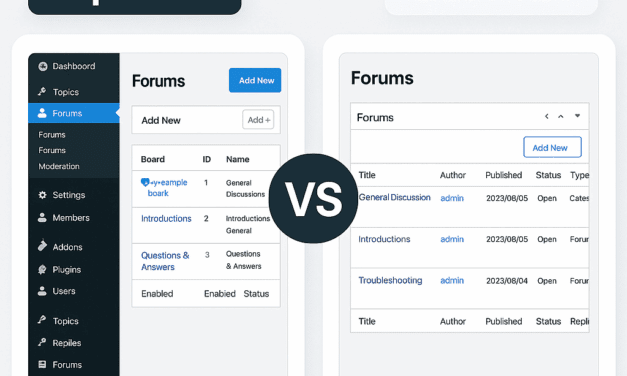Click the General Discussions name cell

click(245, 188)
